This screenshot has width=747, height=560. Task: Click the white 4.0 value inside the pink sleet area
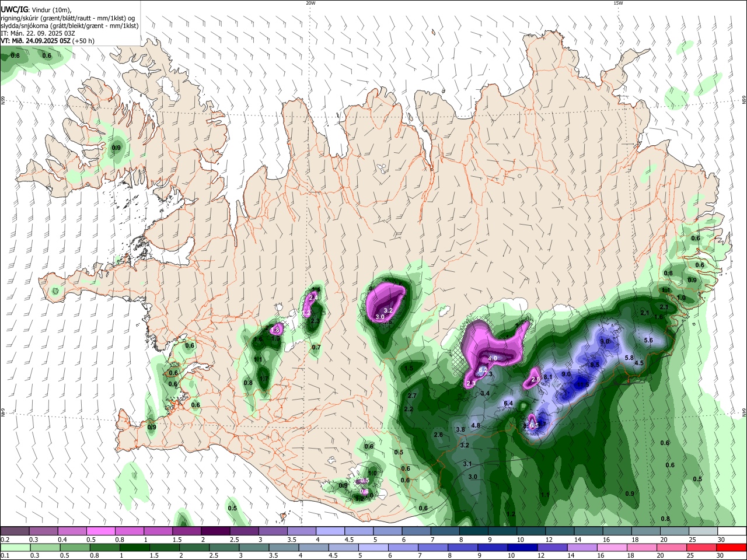pos(493,358)
